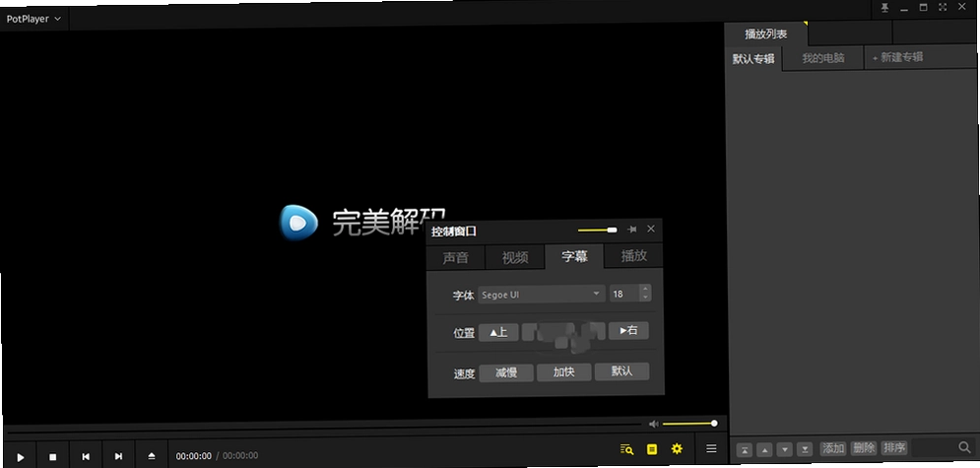Speed up subtitle sync with 加快 button
Image resolution: width=980 pixels, height=468 pixels.
563,372
